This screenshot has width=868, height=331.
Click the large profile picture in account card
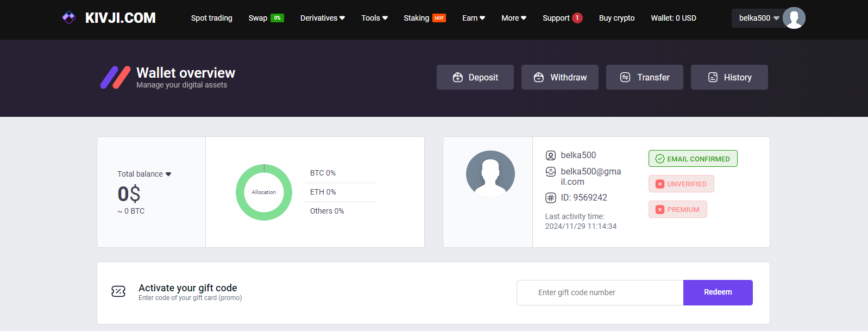490,174
